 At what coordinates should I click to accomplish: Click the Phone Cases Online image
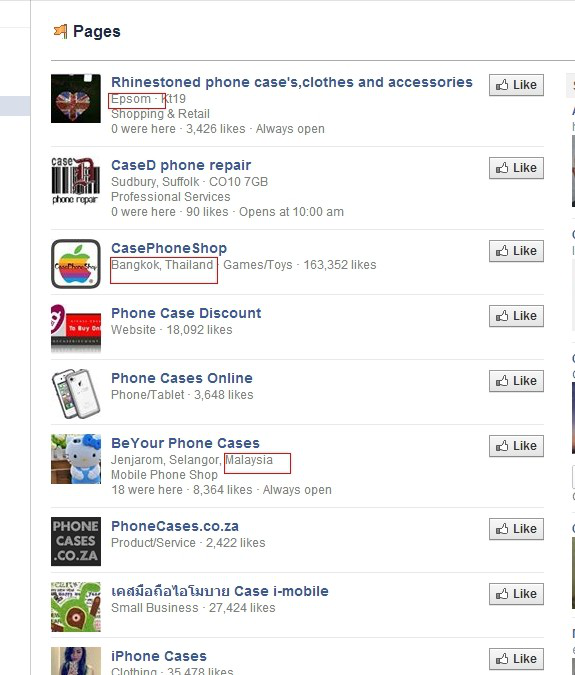pos(76,393)
